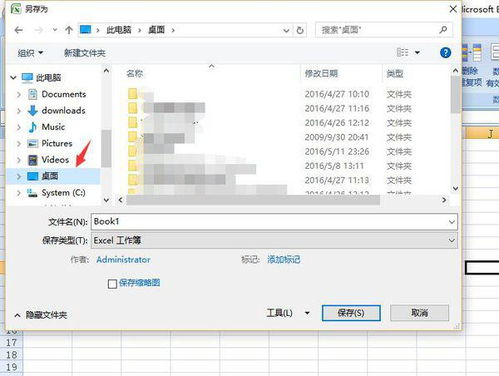499x376 pixels.
Task: Click horizontal scrollbar left arrow
Action: click(x=120, y=200)
